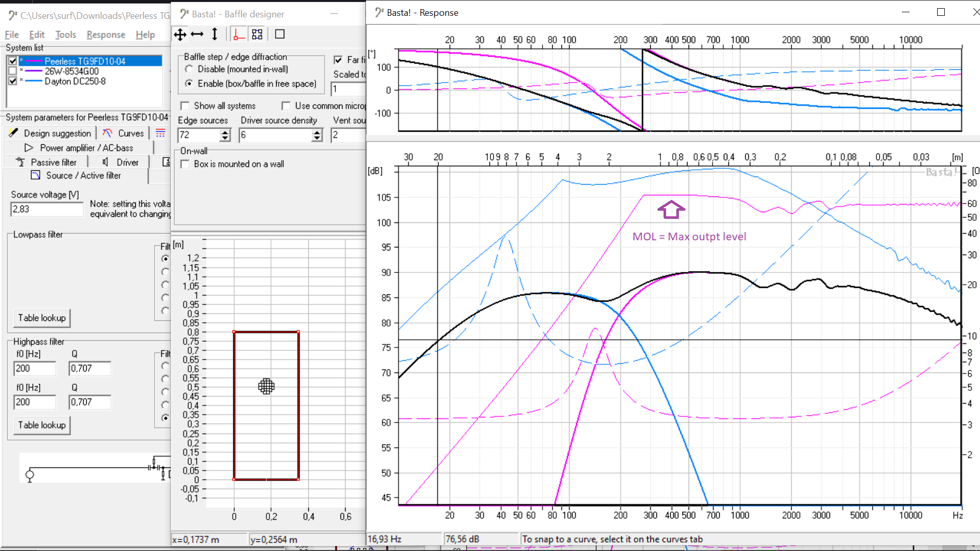The height and width of the screenshot is (551, 980).
Task: Minimize the Response window
Action: [x=905, y=12]
